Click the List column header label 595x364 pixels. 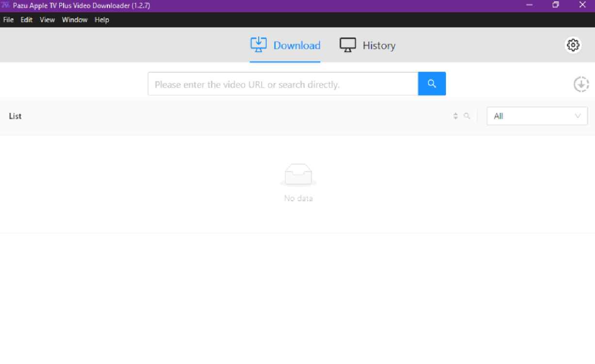16,116
